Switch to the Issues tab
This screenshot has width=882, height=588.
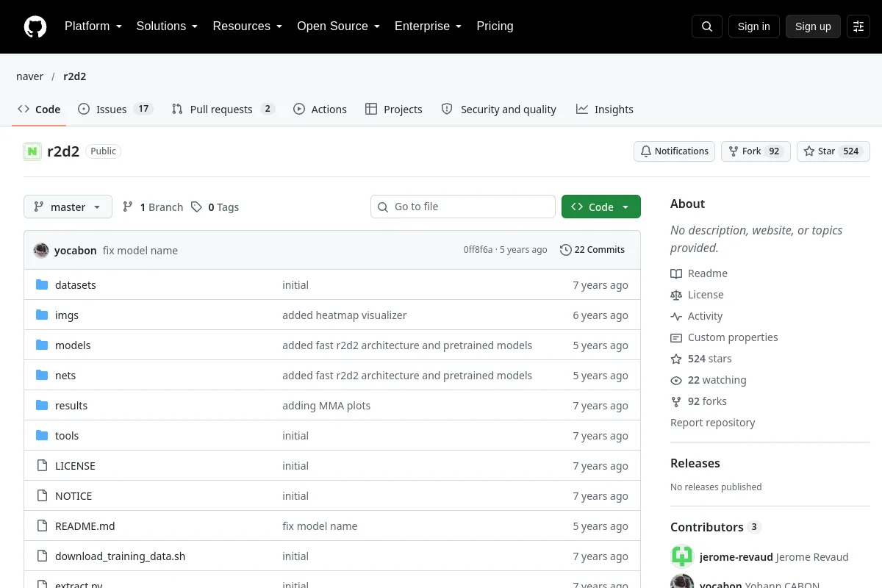(115, 109)
